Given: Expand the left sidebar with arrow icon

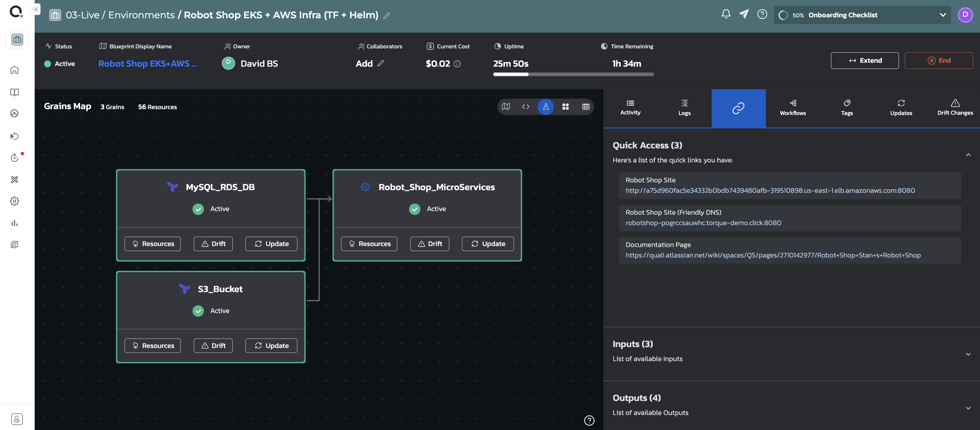Looking at the screenshot, I should click(x=35, y=9).
